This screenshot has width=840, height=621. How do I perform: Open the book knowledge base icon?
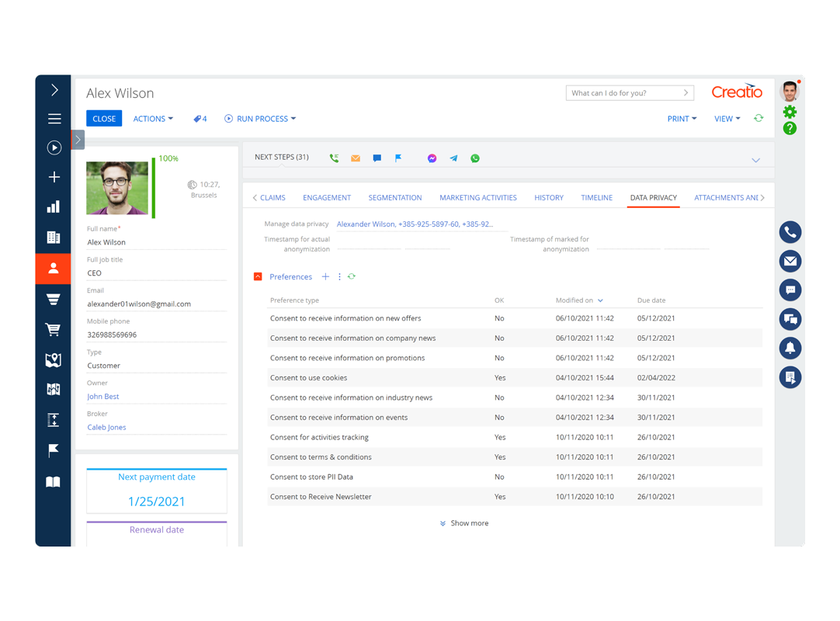54,482
